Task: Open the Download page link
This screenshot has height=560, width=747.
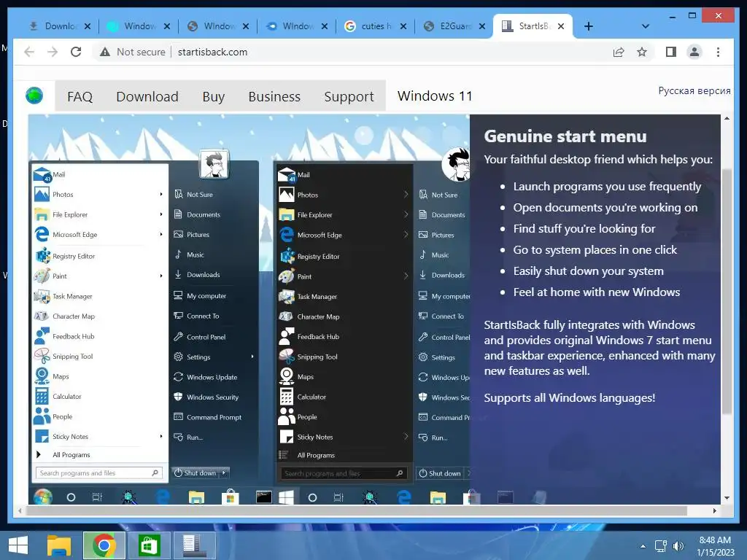Action: tap(147, 96)
